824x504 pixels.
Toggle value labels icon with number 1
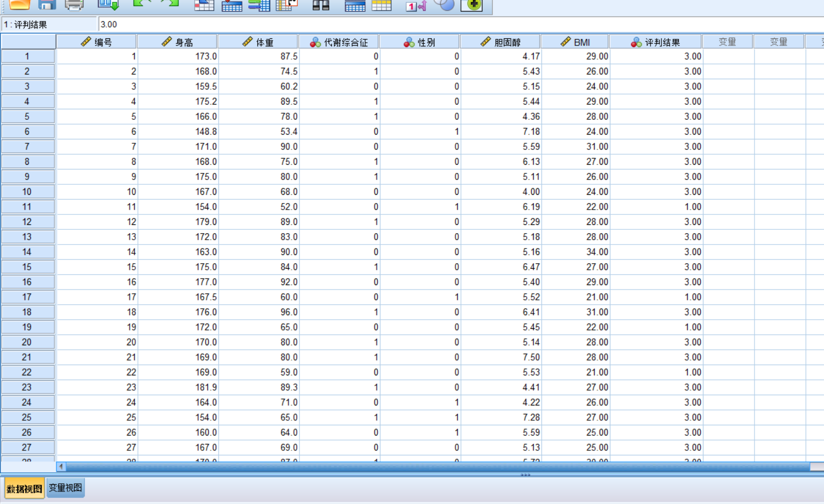click(x=416, y=5)
